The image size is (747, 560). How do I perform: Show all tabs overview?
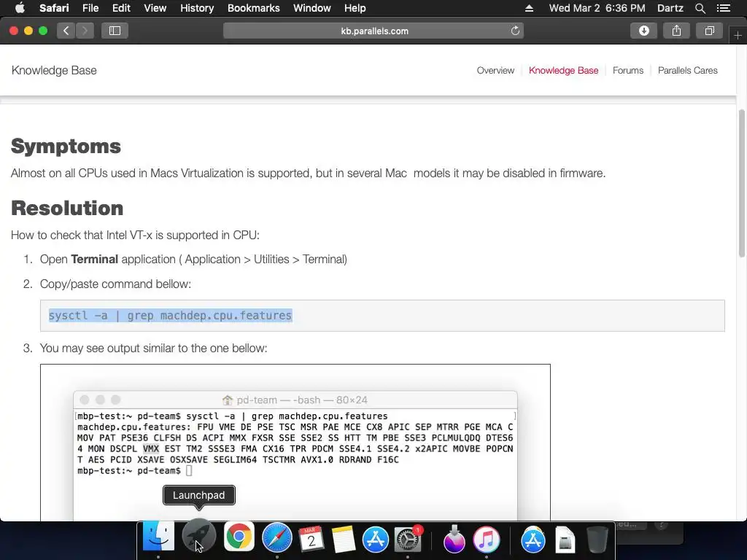point(709,31)
